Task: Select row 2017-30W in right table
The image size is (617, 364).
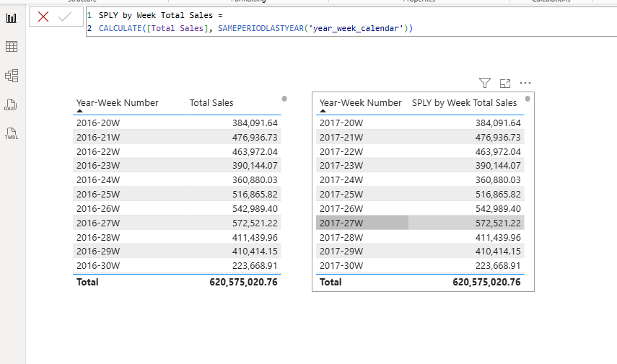Action: [x=420, y=265]
